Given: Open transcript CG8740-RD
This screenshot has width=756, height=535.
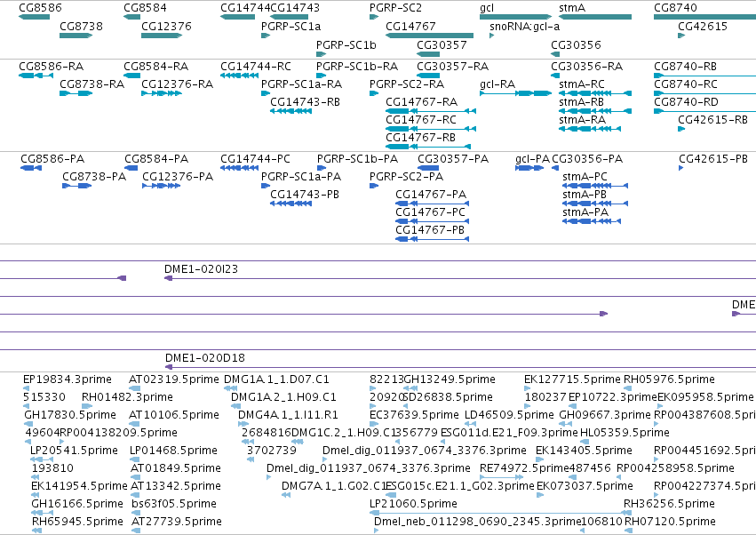Looking at the screenshot, I should pyautogui.click(x=704, y=111).
